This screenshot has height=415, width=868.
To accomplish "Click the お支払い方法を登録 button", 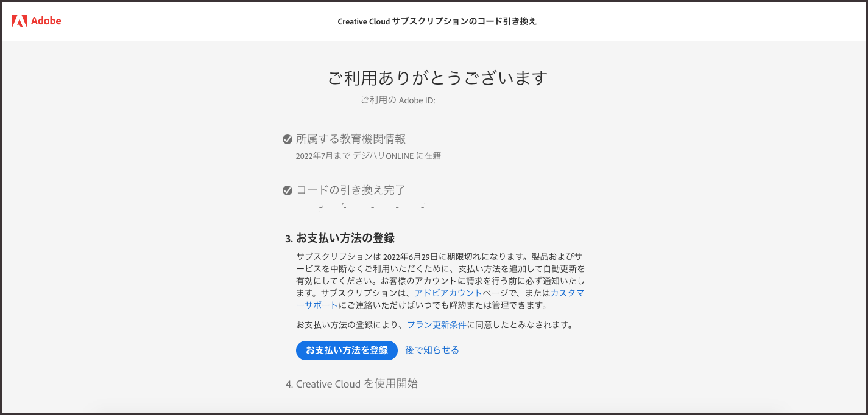I will (347, 350).
